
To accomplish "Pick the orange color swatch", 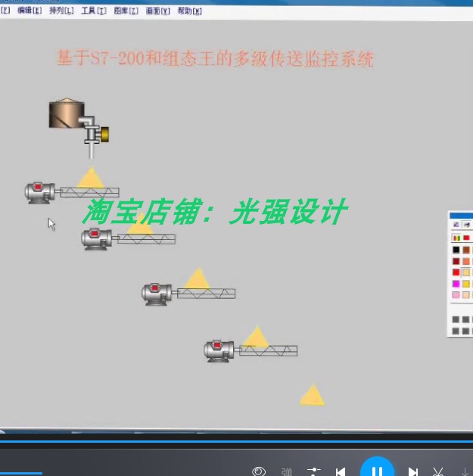I will [466, 261].
